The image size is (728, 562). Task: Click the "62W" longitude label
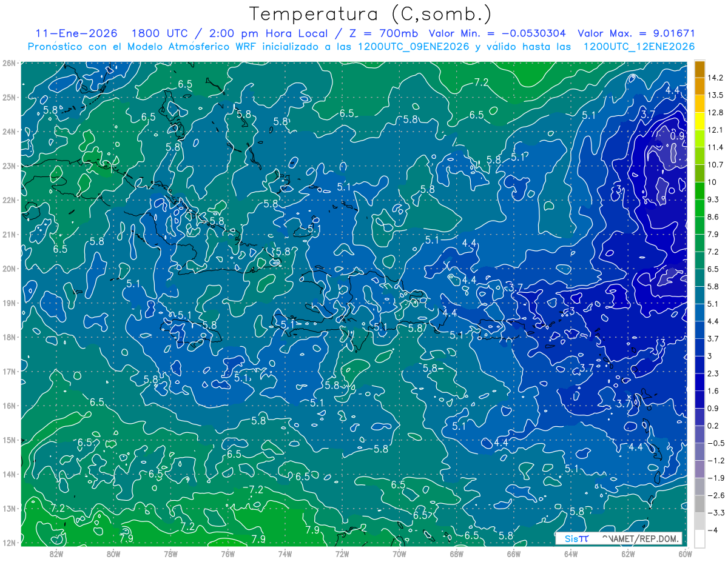pyautogui.click(x=628, y=553)
